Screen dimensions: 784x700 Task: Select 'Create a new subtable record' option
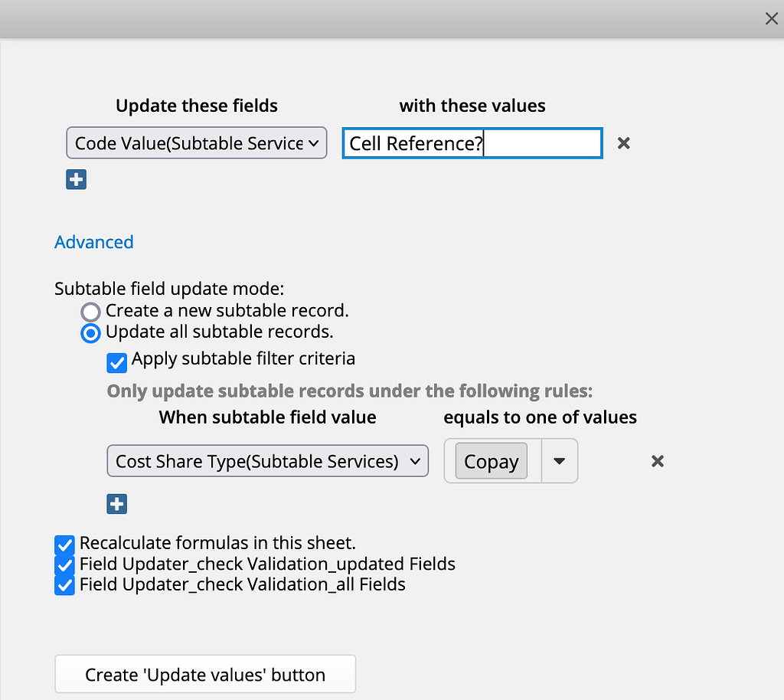point(90,312)
